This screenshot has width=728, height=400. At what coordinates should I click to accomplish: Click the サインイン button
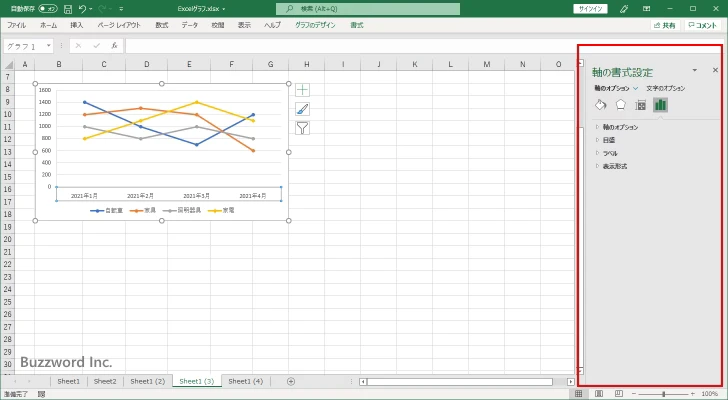tap(590, 9)
